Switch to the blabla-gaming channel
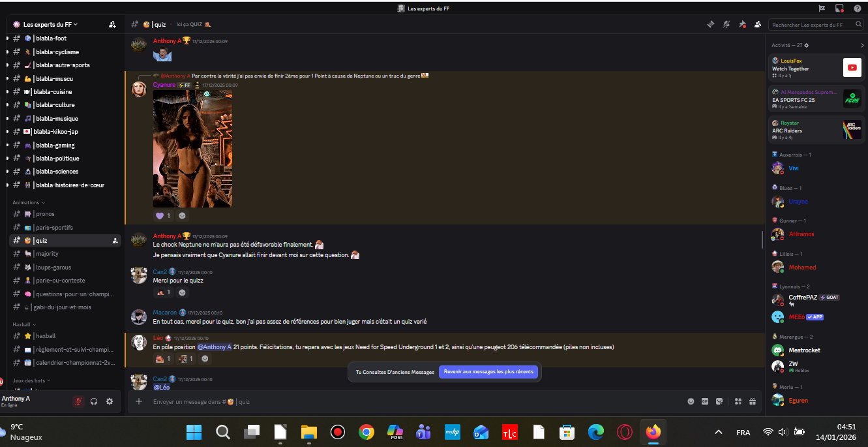Image resolution: width=868 pixels, height=447 pixels. [x=55, y=145]
